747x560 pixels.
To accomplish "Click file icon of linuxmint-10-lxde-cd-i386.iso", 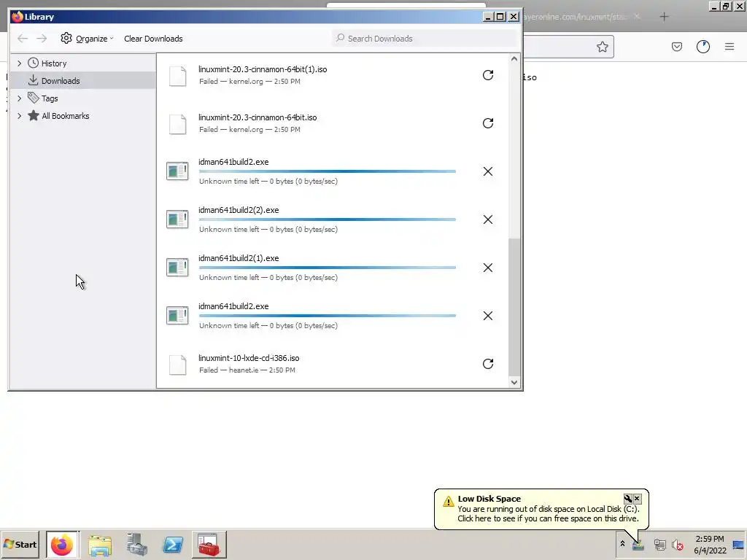I will [178, 365].
